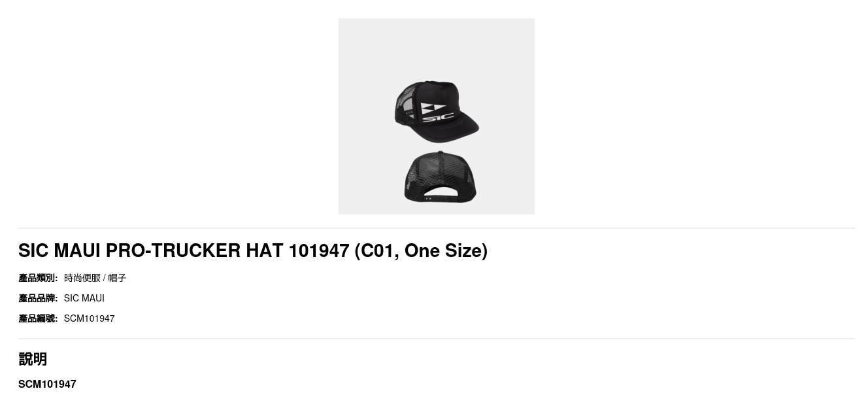The height and width of the screenshot is (410, 868).
Task: Click the 產品類別 label
Action: click(x=38, y=278)
